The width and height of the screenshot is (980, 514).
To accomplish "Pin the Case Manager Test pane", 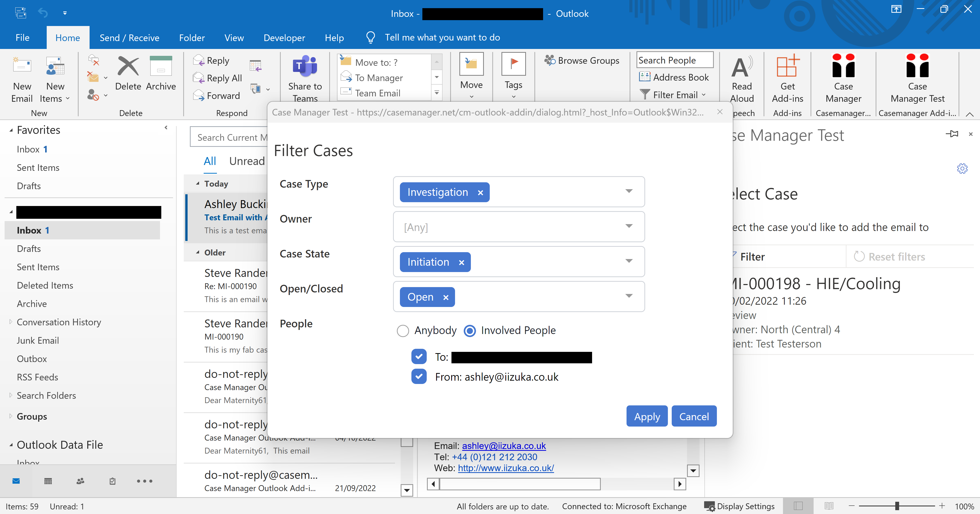I will (951, 134).
